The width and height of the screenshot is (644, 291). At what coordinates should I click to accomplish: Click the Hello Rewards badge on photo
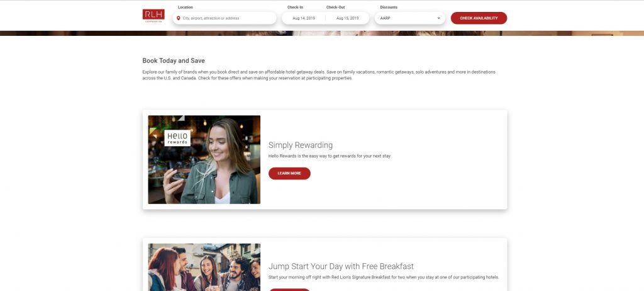(177, 139)
